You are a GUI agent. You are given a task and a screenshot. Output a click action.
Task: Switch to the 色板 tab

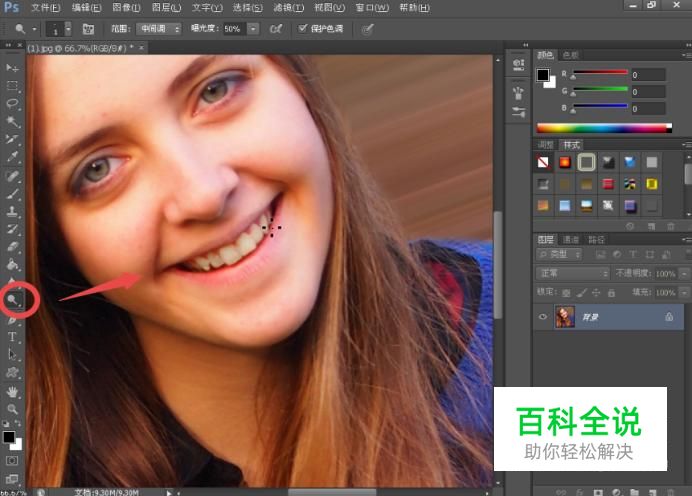click(570, 55)
